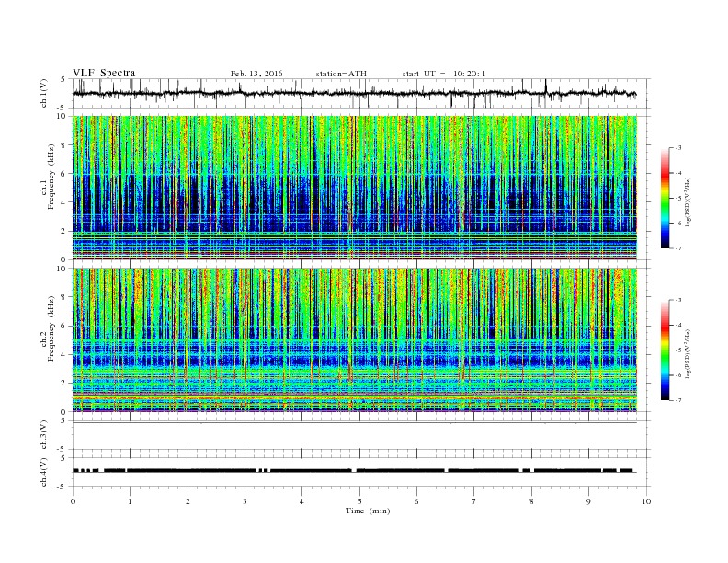The height and width of the screenshot is (563, 728).
Task: Click time axis tick label "4"
Action: [x=301, y=501]
